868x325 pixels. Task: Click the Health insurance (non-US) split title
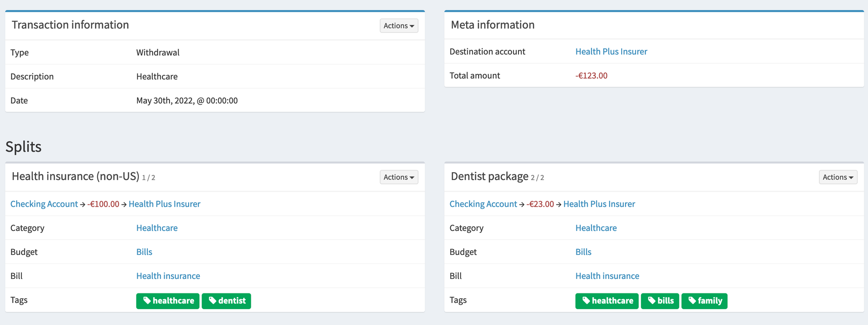[75, 176]
